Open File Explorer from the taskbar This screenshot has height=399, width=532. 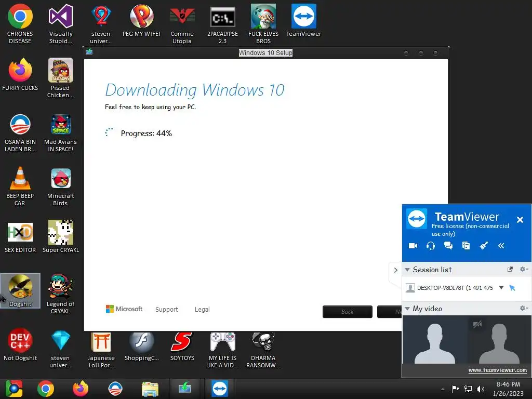(x=150, y=389)
